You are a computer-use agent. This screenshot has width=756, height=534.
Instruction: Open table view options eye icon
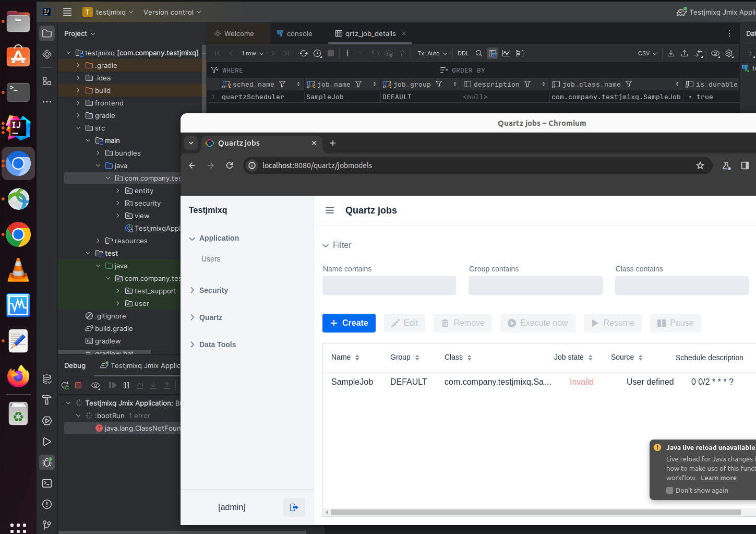[x=715, y=53]
